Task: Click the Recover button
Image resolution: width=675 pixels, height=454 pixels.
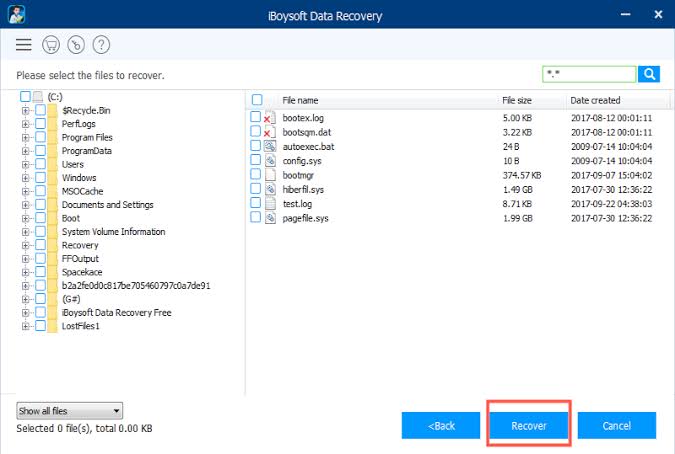Action: point(529,426)
